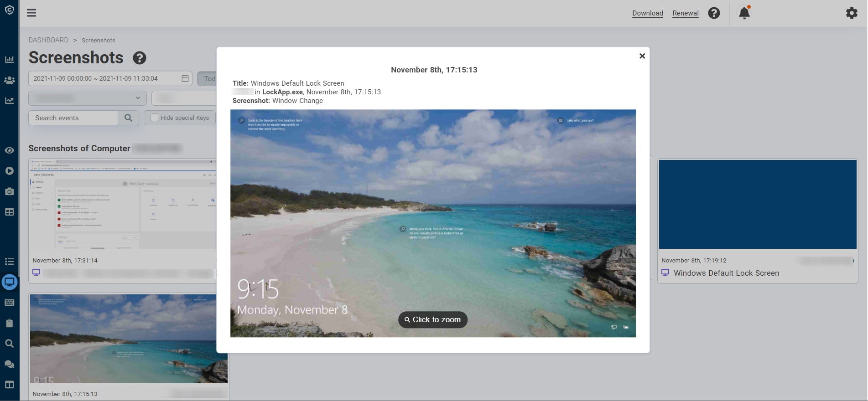Open the hamburger menu

coord(31,13)
